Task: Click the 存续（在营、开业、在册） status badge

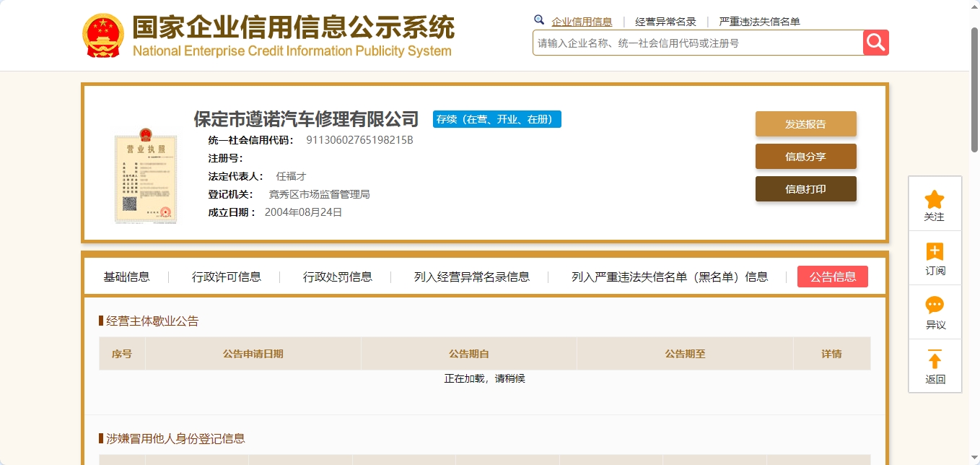Action: [x=497, y=119]
